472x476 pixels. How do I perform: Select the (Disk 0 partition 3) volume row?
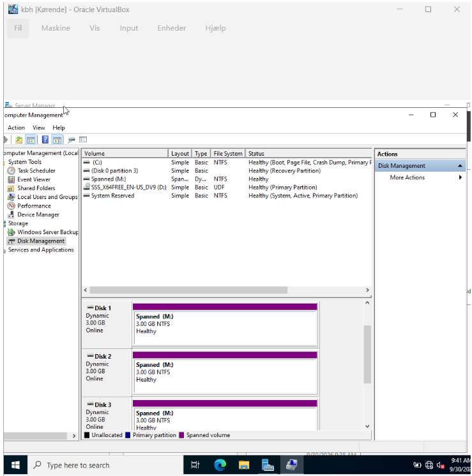227,170
